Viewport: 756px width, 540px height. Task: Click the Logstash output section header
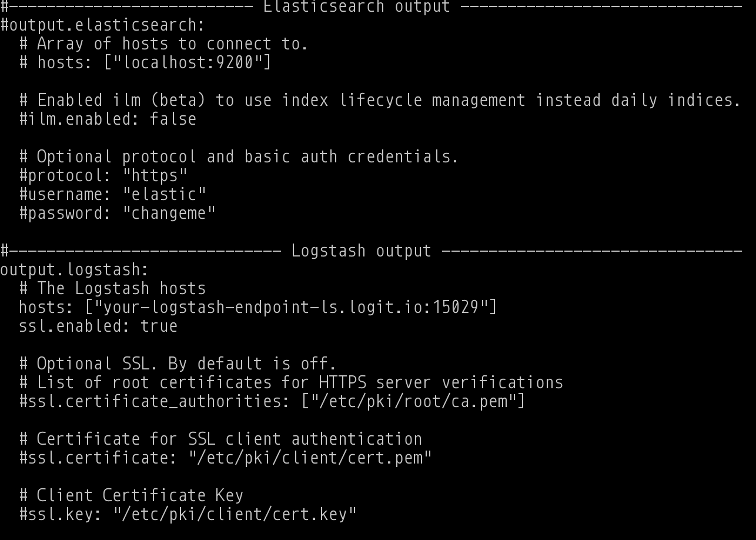coord(361,251)
